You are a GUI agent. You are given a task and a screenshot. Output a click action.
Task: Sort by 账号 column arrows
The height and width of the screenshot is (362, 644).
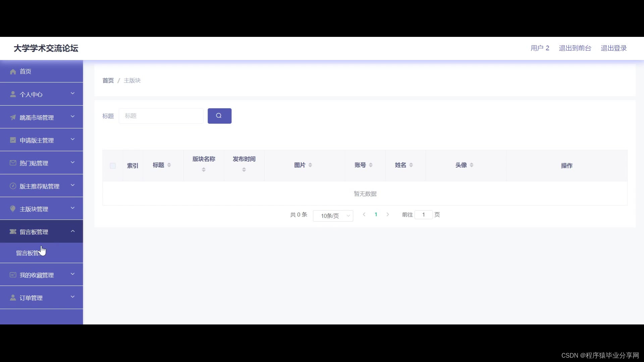pyautogui.click(x=371, y=165)
